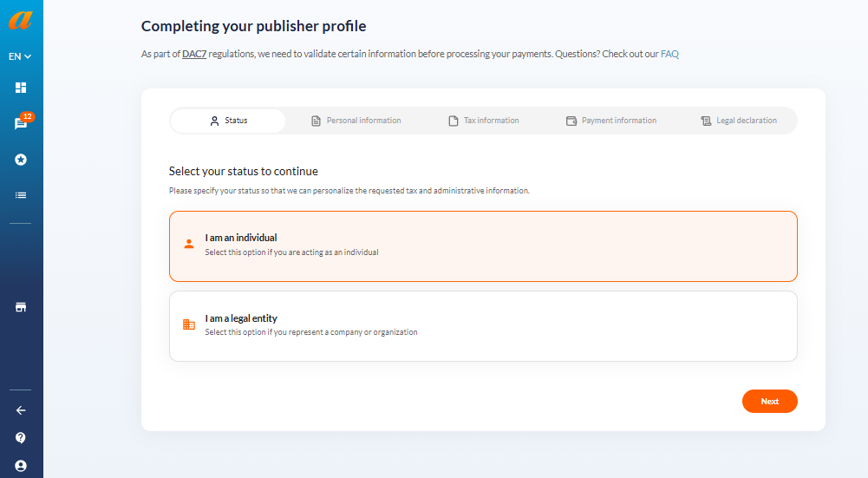
Task: Click the orange logo at top left
Action: 21,20
